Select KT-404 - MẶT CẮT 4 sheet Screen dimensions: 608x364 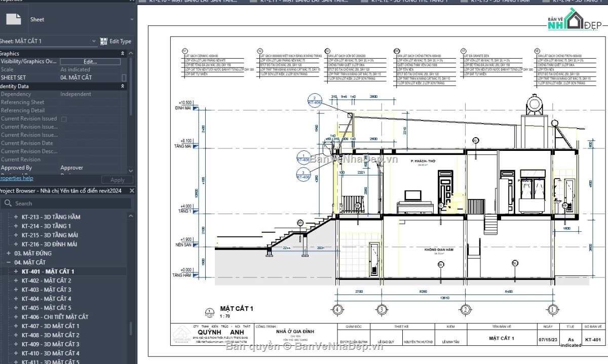46,299
